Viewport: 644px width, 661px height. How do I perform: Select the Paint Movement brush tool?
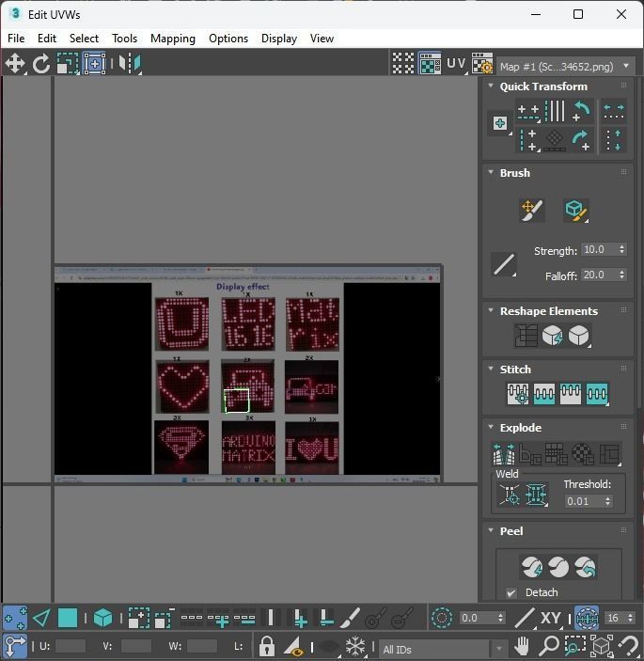[531, 211]
